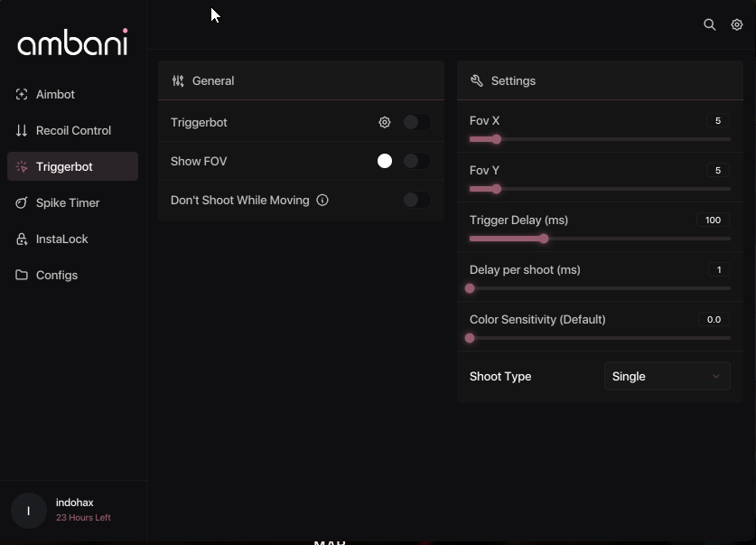Click the indohax username
756x545 pixels.
coord(75,503)
